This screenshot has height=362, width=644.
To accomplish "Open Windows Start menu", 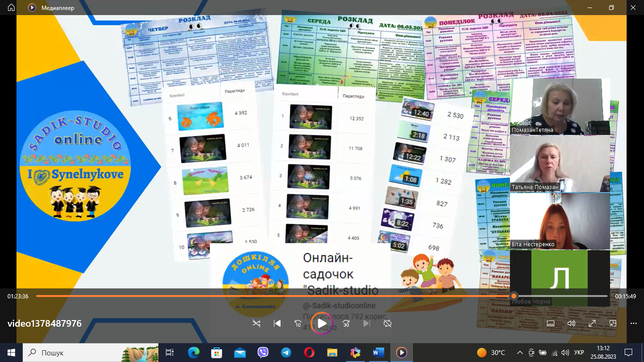I will coord(11,353).
